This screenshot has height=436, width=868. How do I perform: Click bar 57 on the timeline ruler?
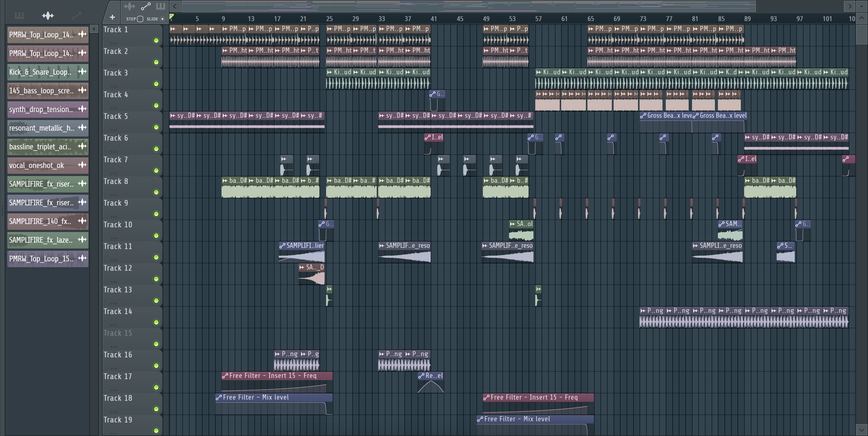tap(539, 19)
